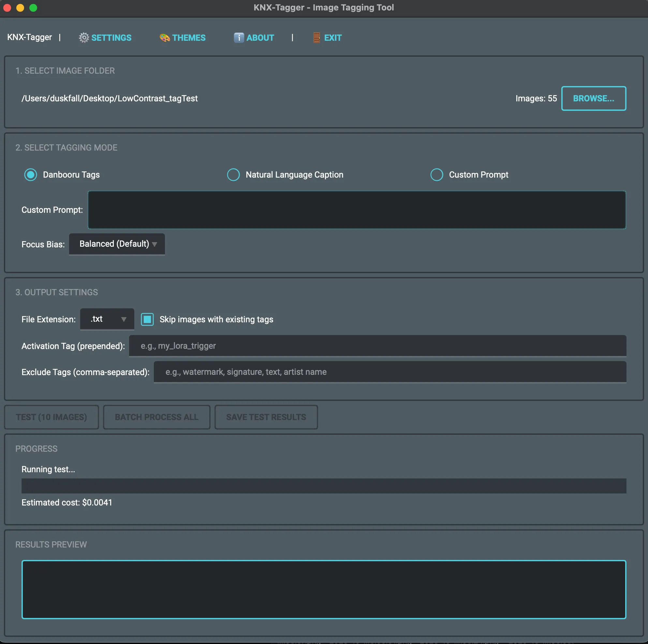Click the BROWSE... button
648x644 pixels.
(593, 98)
